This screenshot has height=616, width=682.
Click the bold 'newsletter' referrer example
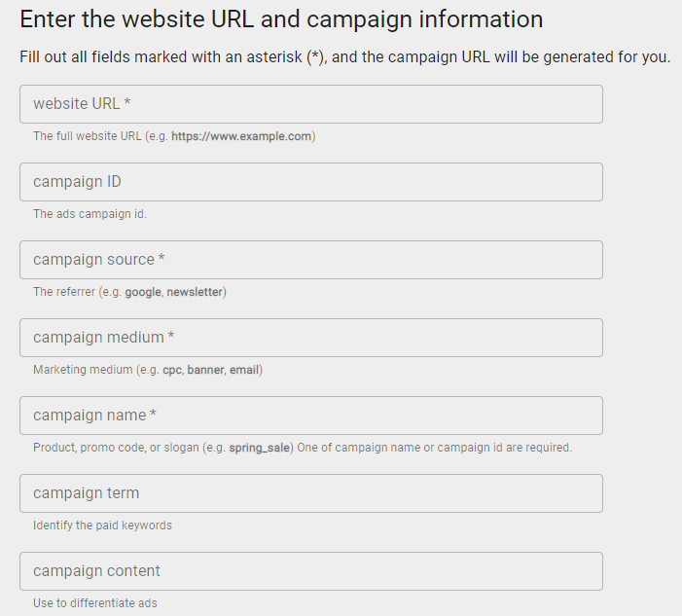coord(195,292)
